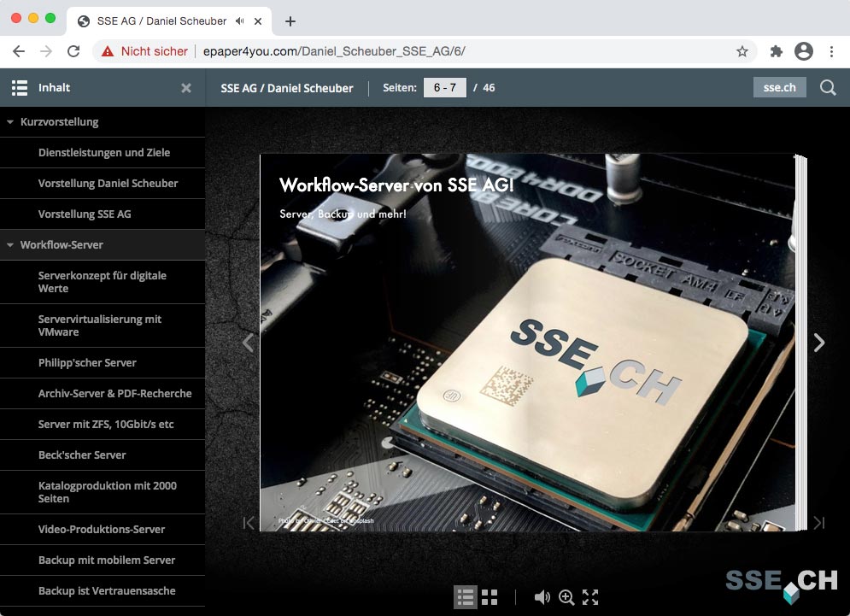
Task: Select Archiv-Server & PDF-Recherche entry
Action: (x=114, y=394)
